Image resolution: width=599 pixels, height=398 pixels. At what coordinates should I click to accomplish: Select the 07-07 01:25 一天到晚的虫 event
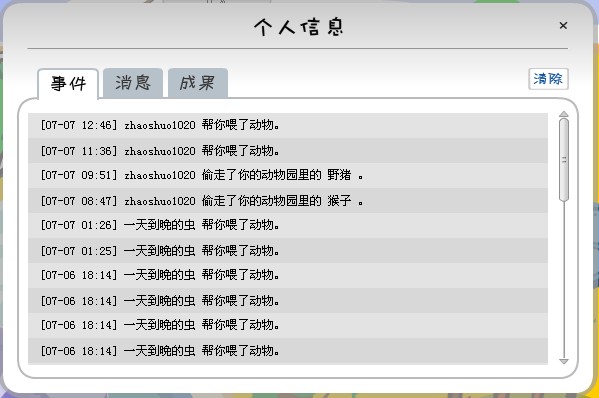(288, 251)
